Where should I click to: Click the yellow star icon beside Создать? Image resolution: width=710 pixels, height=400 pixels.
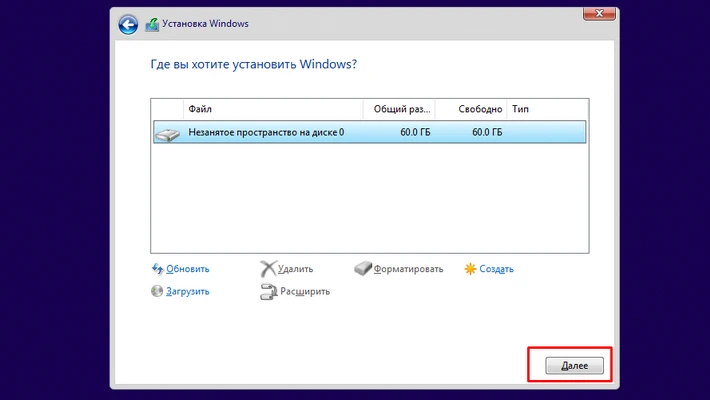coord(470,269)
